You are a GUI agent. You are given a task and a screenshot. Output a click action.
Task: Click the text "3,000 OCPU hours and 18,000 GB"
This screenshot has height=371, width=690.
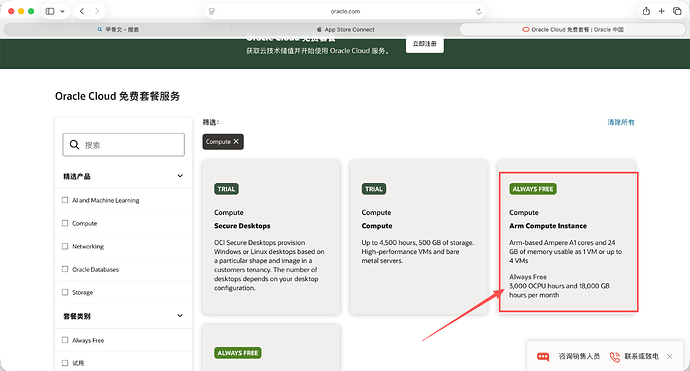559,286
